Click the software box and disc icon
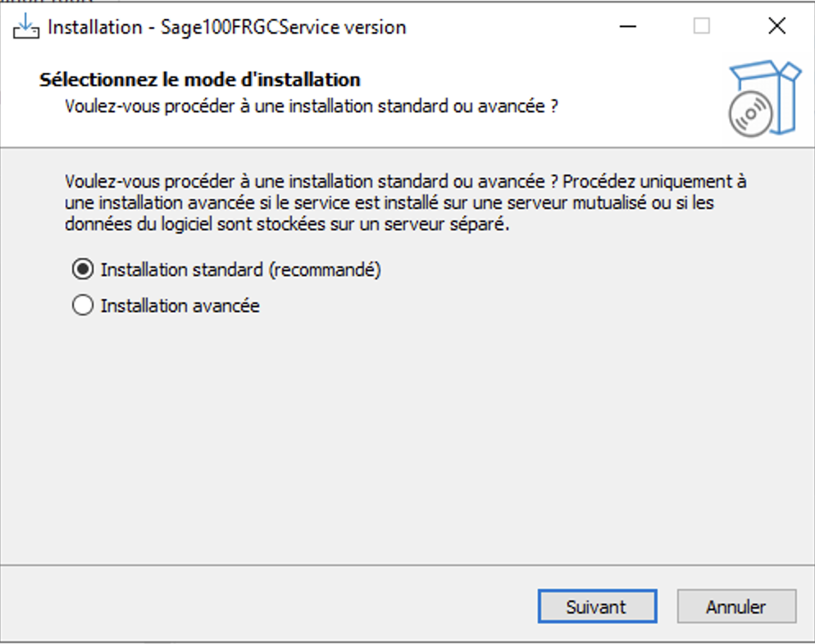Image resolution: width=815 pixels, height=644 pixels. click(765, 98)
